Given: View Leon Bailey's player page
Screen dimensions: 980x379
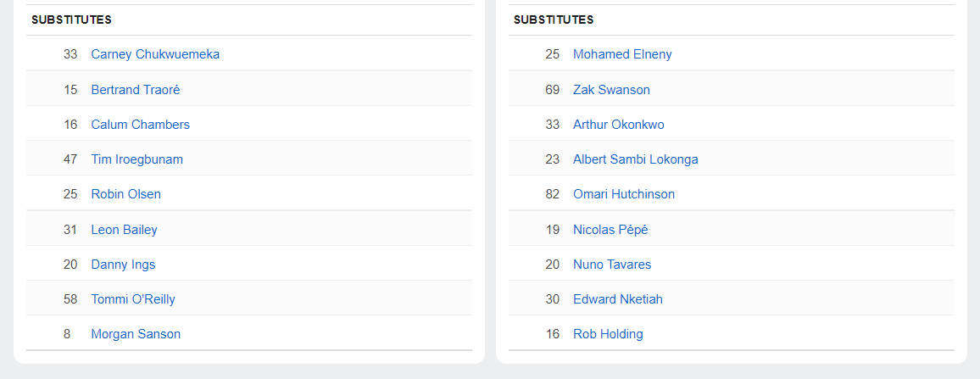Looking at the screenshot, I should (124, 230).
